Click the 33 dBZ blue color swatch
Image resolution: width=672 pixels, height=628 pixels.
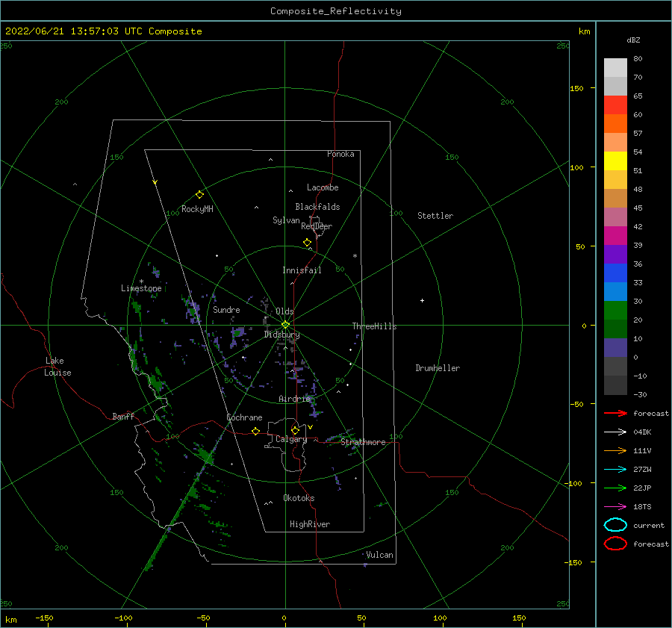(615, 273)
